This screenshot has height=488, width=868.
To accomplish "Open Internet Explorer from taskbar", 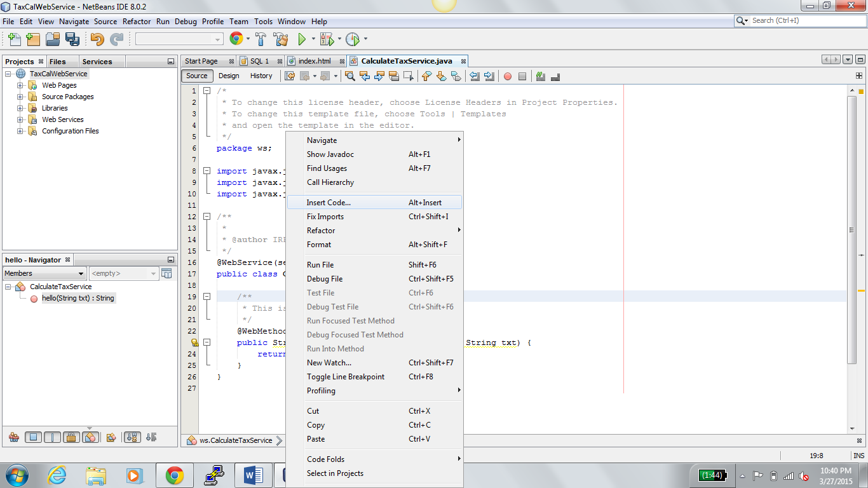I will [x=57, y=475].
